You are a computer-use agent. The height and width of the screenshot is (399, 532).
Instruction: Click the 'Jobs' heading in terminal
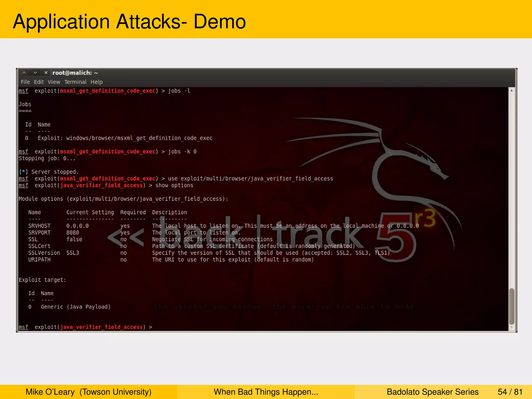(x=25, y=104)
